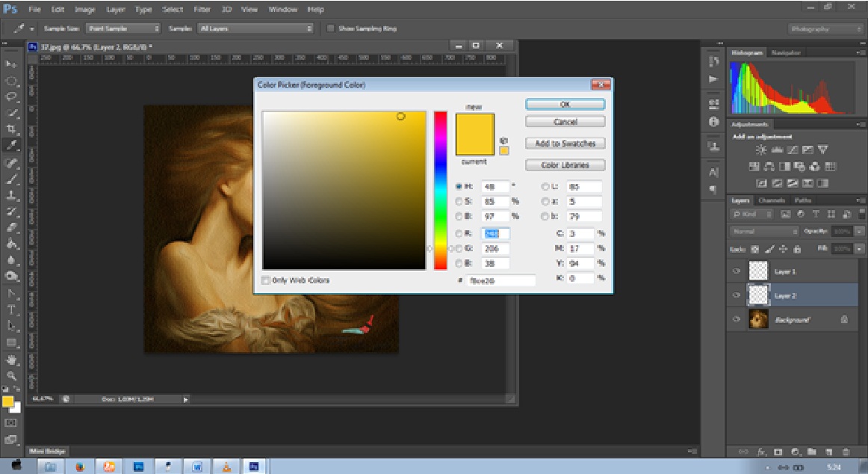Viewport: 868px width, 474px height.
Task: Hide Layer 1 using its eye icon
Action: [737, 271]
